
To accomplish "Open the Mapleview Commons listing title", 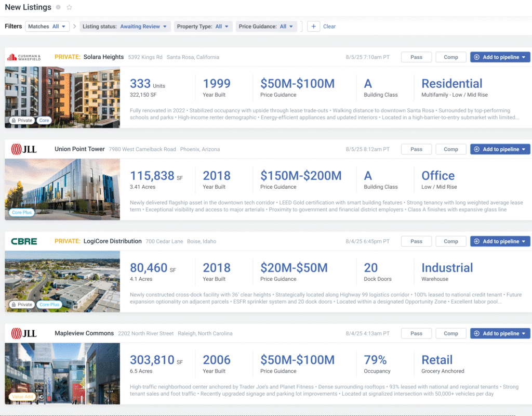I will 84,333.
